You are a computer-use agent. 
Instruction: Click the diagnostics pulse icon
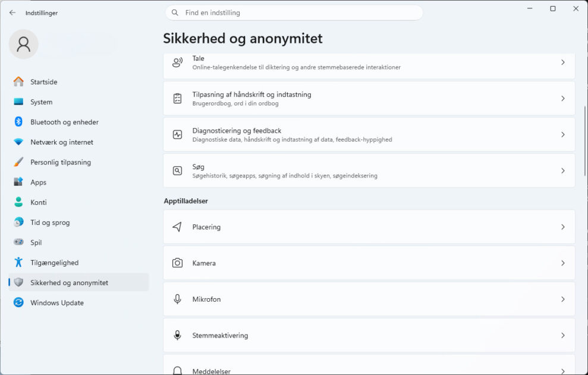(x=177, y=135)
